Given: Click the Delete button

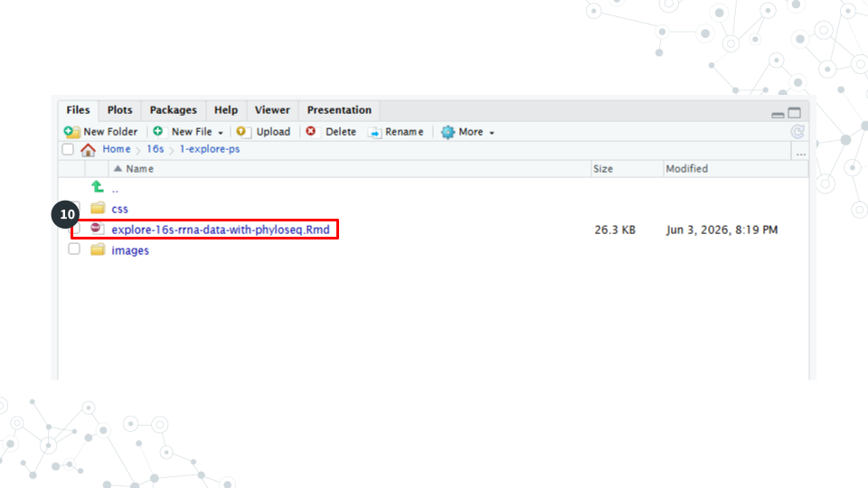Looking at the screenshot, I should 331,132.
